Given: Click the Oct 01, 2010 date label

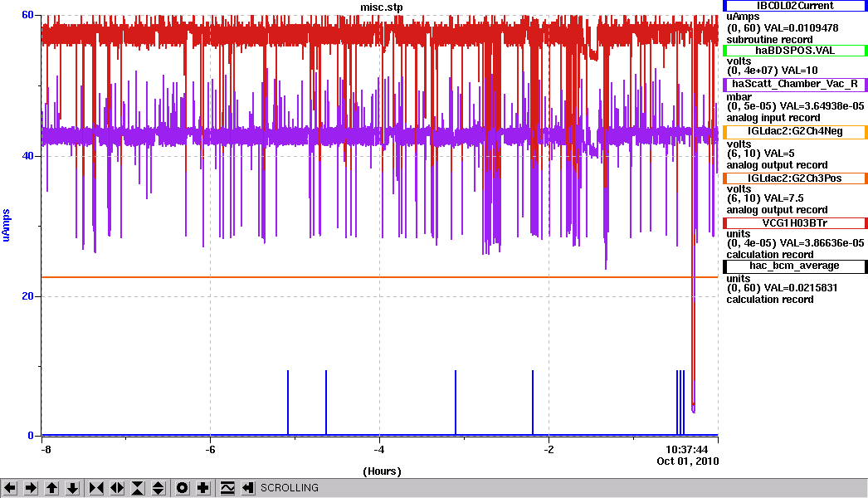Looking at the screenshot, I should click(x=688, y=461).
